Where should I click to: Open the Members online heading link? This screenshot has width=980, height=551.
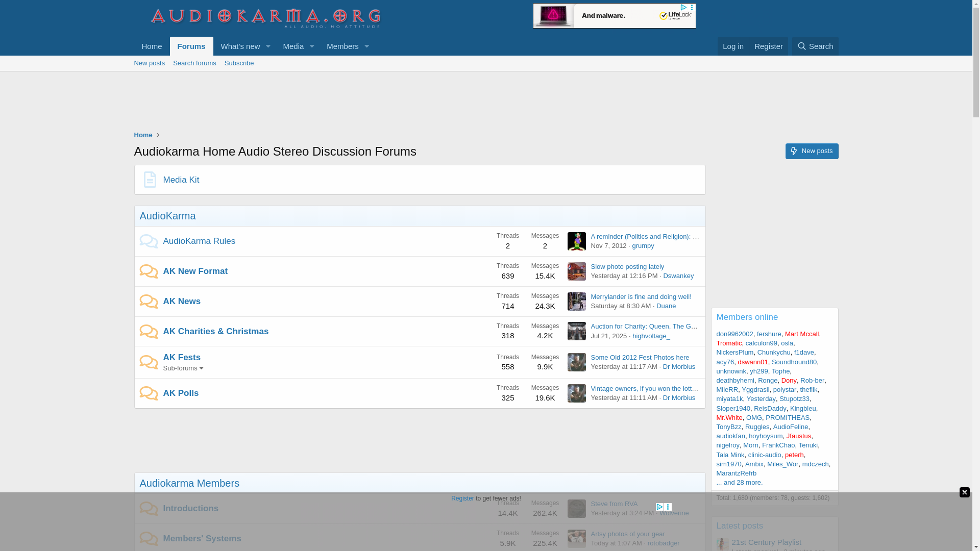[x=747, y=317]
